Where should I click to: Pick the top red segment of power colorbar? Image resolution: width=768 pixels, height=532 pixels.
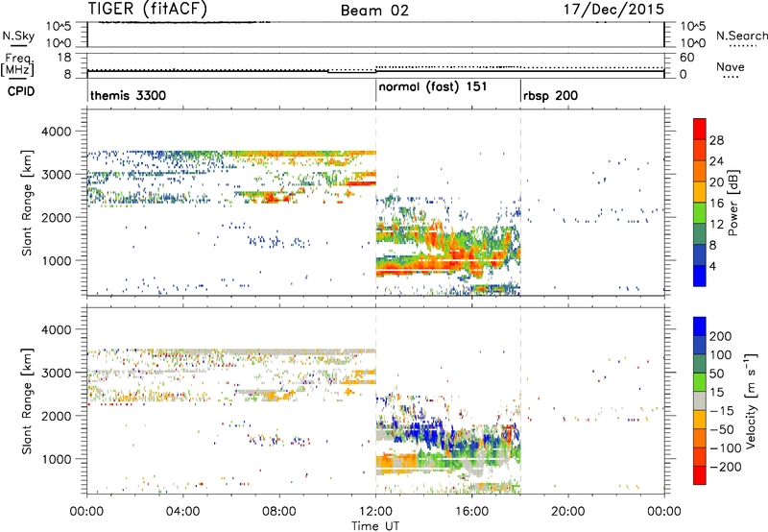700,129
